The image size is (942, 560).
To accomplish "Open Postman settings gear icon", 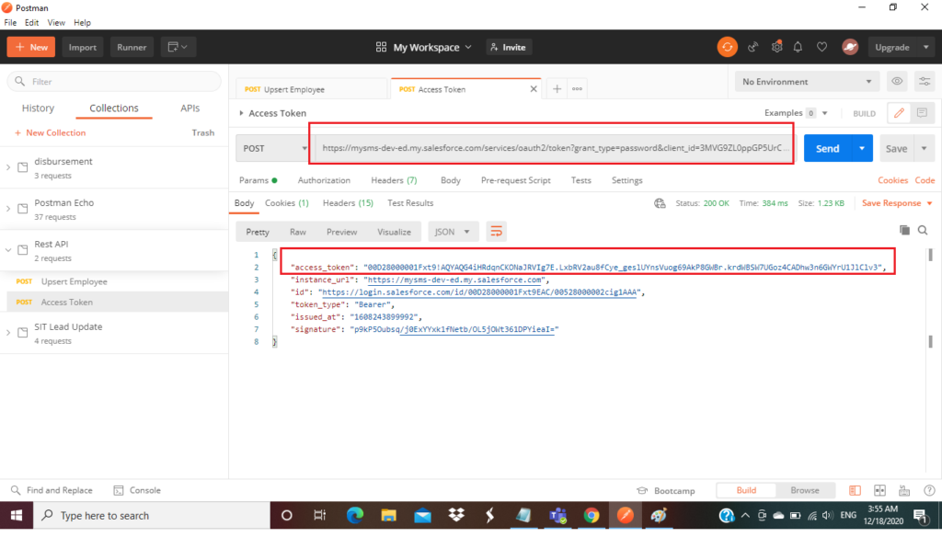I will pos(776,47).
